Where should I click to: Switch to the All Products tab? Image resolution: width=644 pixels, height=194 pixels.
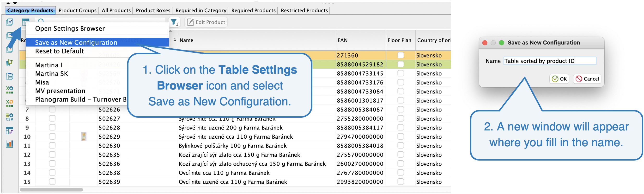point(116,11)
